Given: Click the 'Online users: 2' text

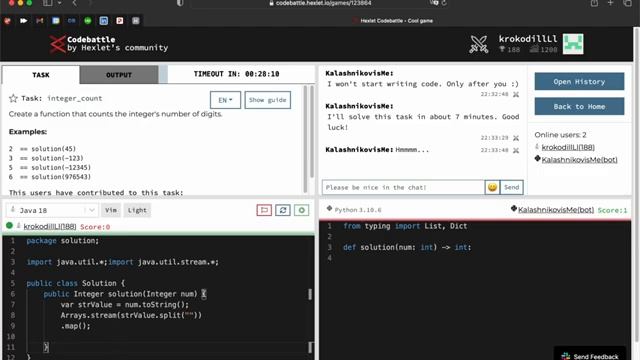Looking at the screenshot, I should tap(560, 135).
